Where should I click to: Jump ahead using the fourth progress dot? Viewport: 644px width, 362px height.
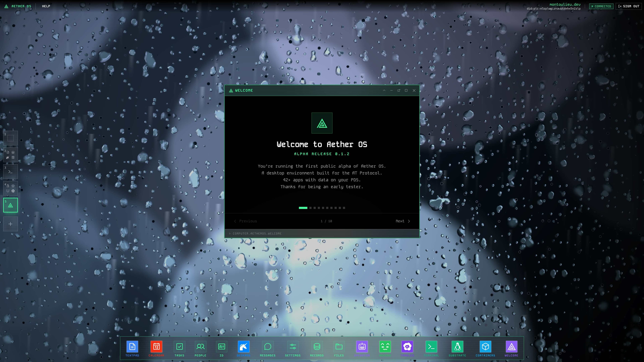pyautogui.click(x=319, y=208)
